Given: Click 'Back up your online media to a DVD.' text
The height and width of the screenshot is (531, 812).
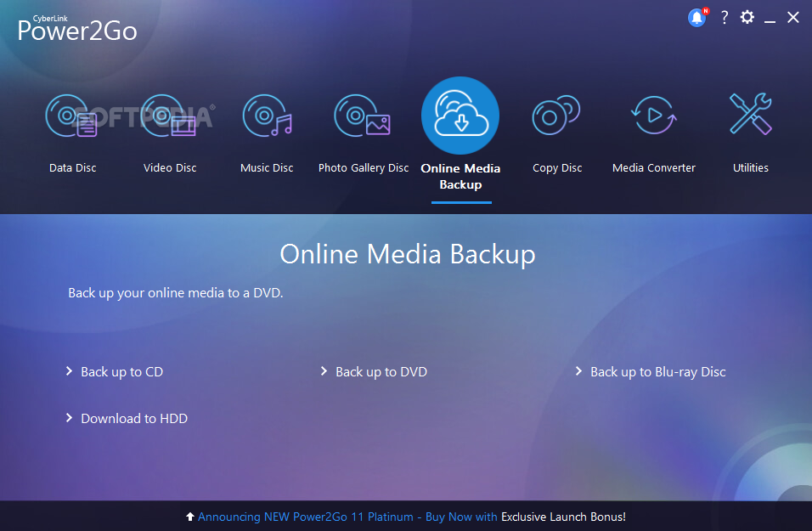Looking at the screenshot, I should tap(176, 293).
